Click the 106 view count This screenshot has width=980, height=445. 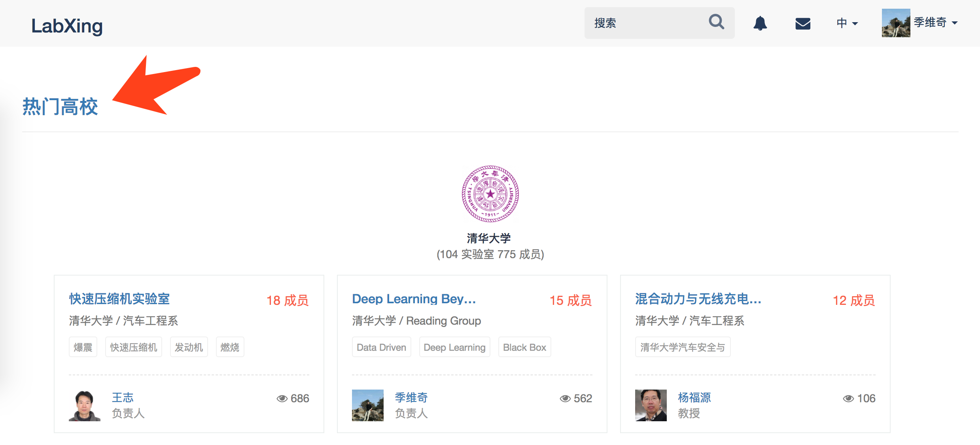[x=866, y=398]
